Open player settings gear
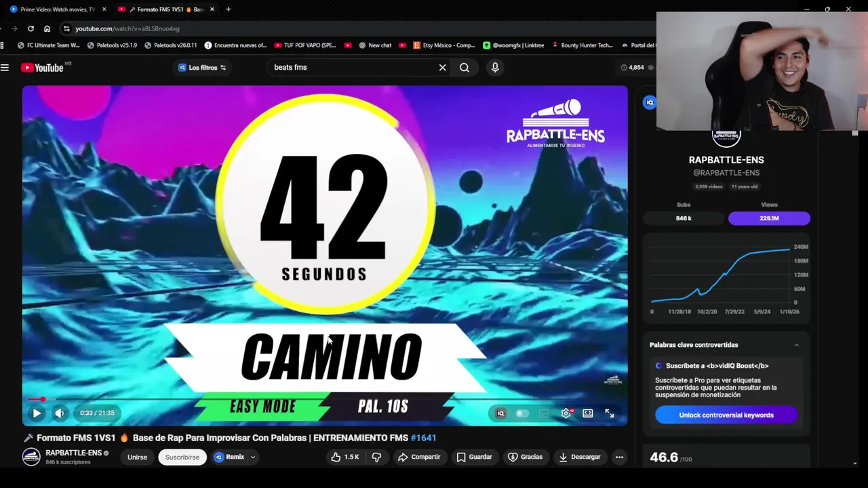The image size is (868, 488). click(566, 413)
